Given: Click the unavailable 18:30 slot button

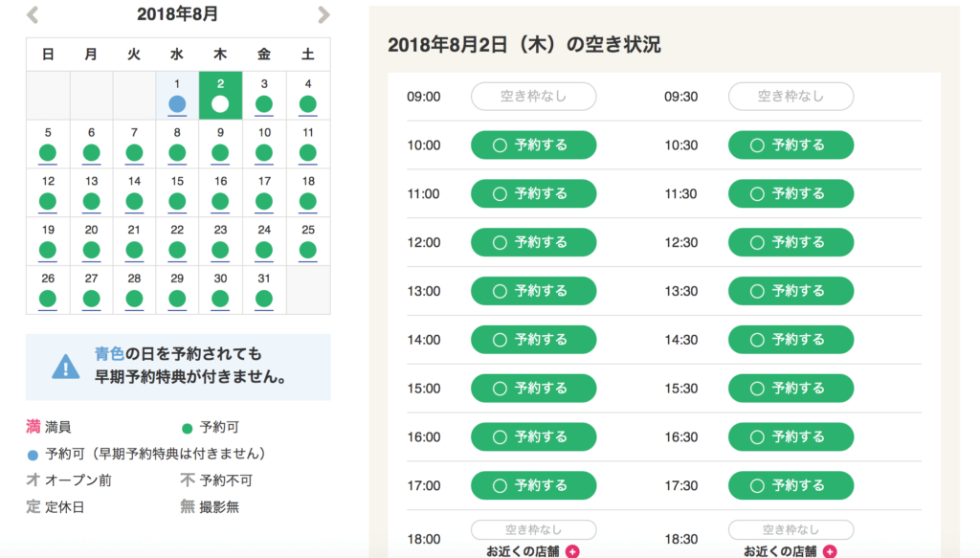Looking at the screenshot, I should [791, 529].
